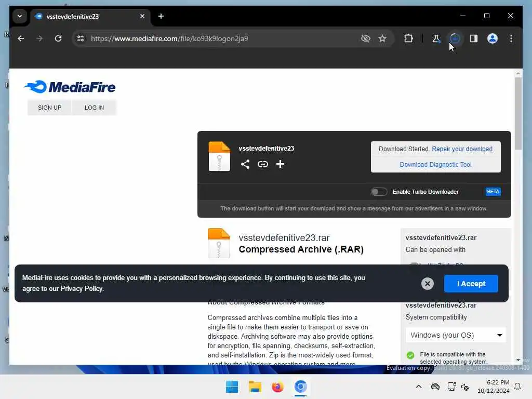Open Chrome Labs flask icon
532x399 pixels.
[x=436, y=38]
